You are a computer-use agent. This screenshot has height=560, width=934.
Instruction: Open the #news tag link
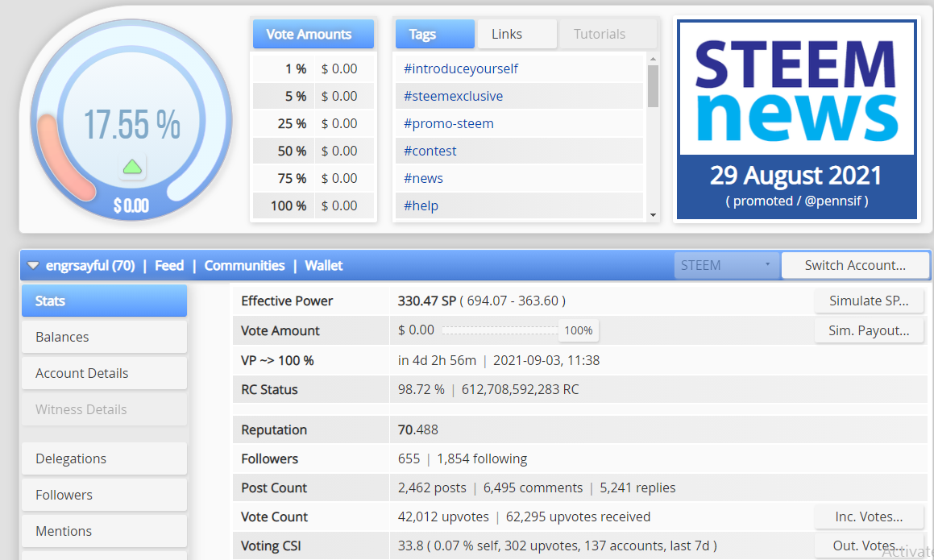click(x=424, y=178)
